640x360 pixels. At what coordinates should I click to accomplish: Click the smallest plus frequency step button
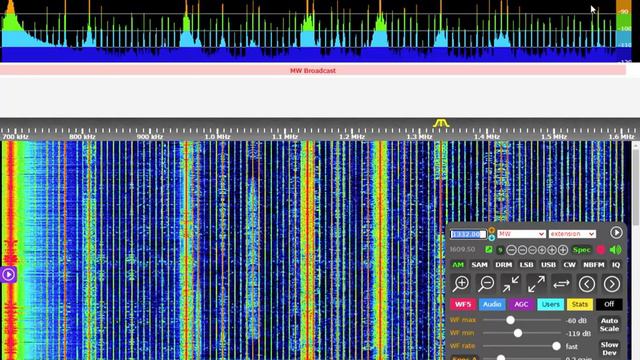click(542, 250)
